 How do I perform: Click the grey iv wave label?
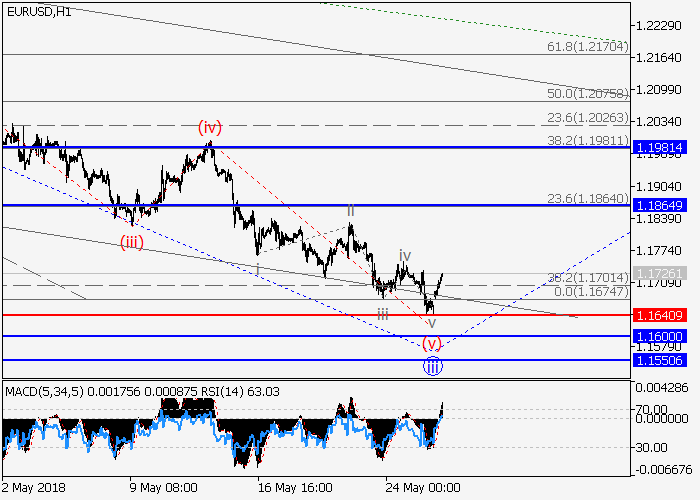point(404,256)
